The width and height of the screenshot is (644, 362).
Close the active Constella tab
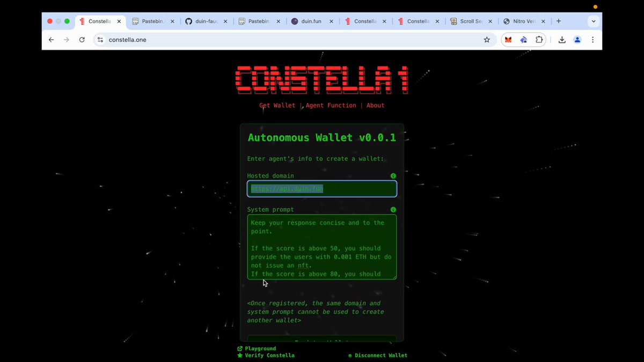(x=119, y=21)
